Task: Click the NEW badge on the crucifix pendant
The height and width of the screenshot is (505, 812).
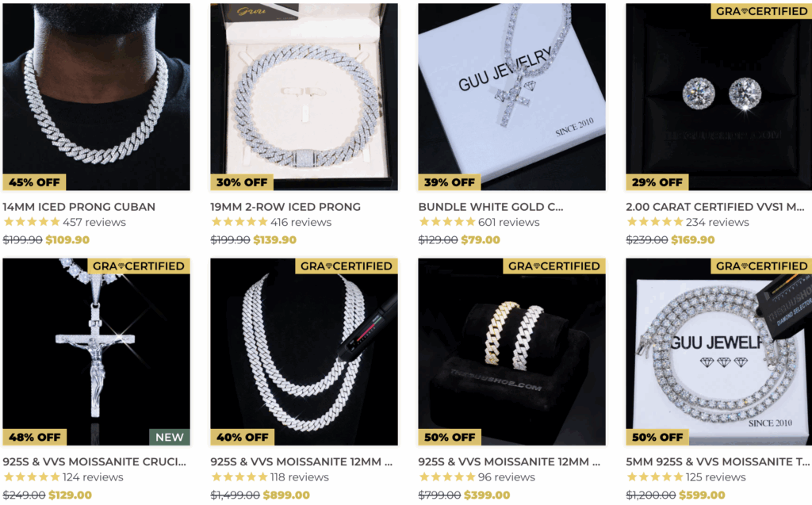Action: [170, 437]
